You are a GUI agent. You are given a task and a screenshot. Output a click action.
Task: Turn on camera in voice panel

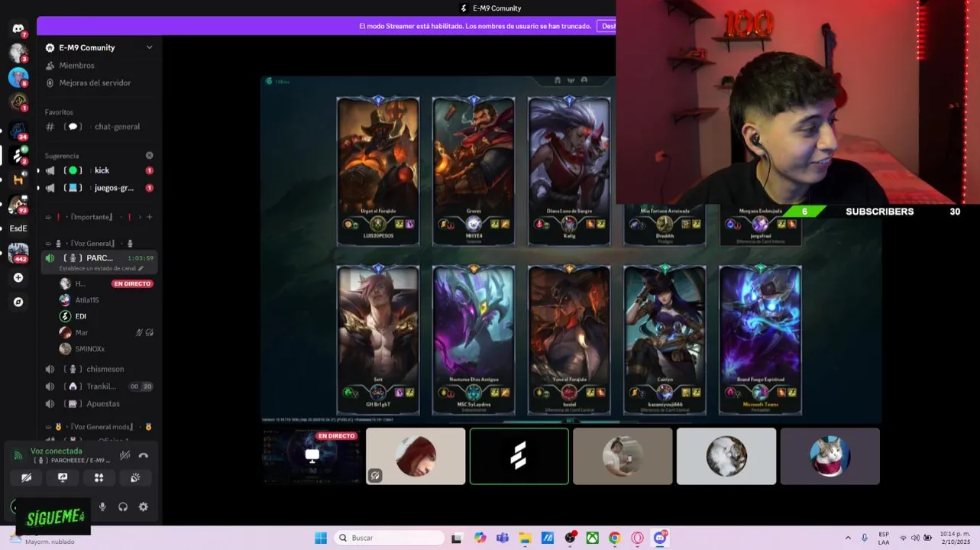click(26, 477)
